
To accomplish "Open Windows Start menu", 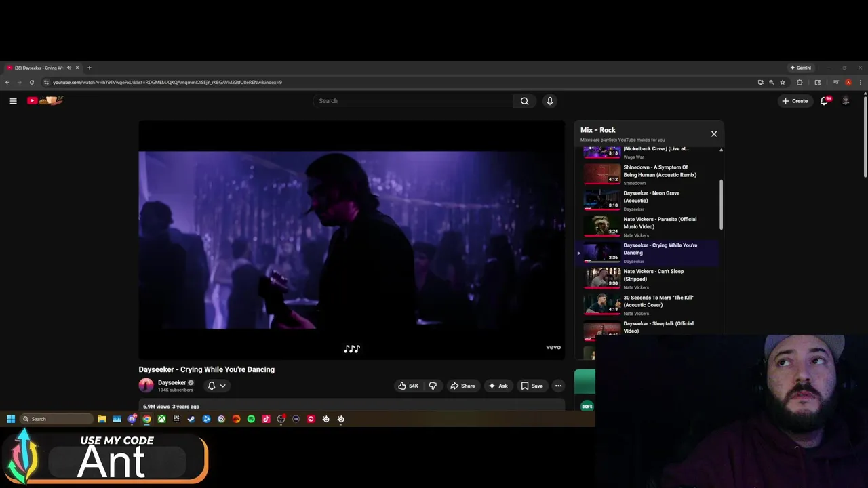I will pos(11,419).
